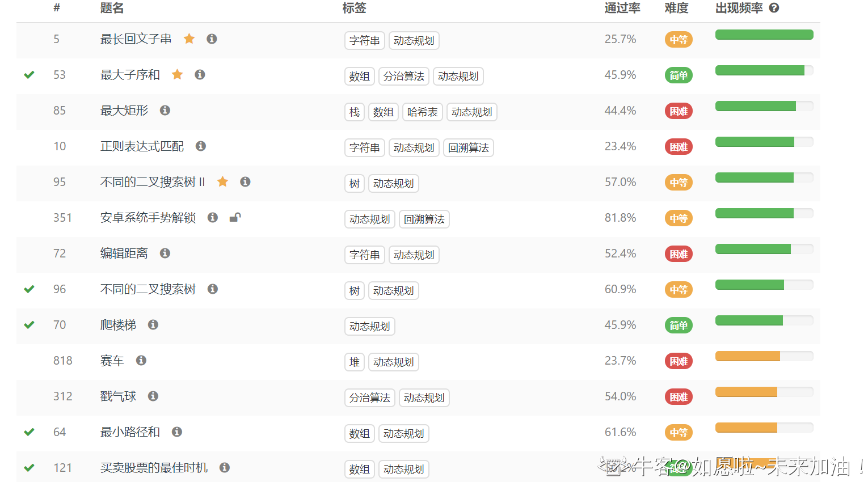Viewport: 868px width, 482px height.
Task: Sort by the 通过率 column header
Action: coord(622,8)
